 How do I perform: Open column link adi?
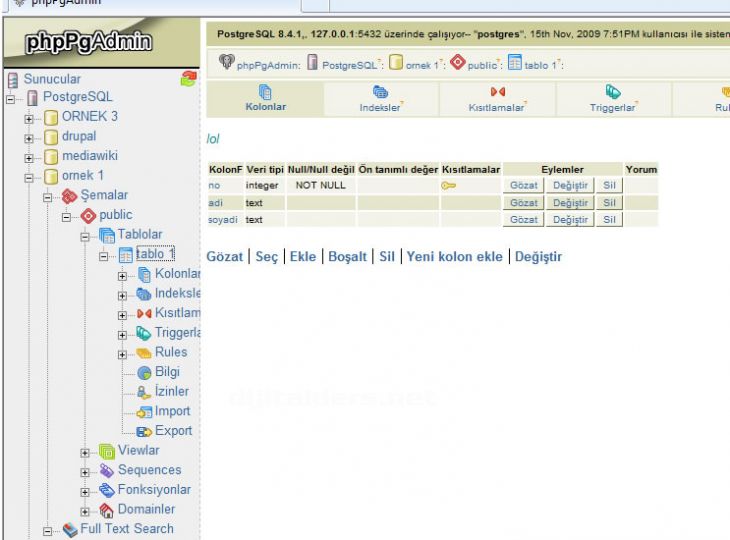(216, 203)
